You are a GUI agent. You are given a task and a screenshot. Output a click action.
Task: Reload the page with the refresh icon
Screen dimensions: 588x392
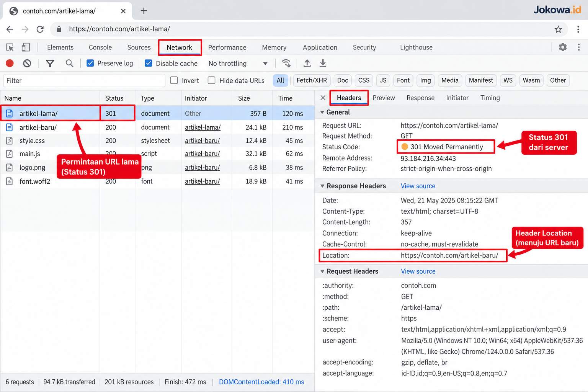(x=40, y=29)
